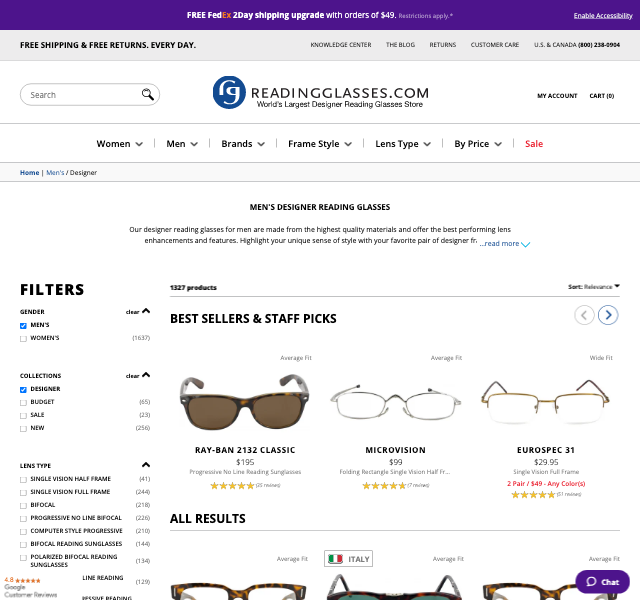Click Enable Accessibility link
640x600 pixels.
coord(603,16)
